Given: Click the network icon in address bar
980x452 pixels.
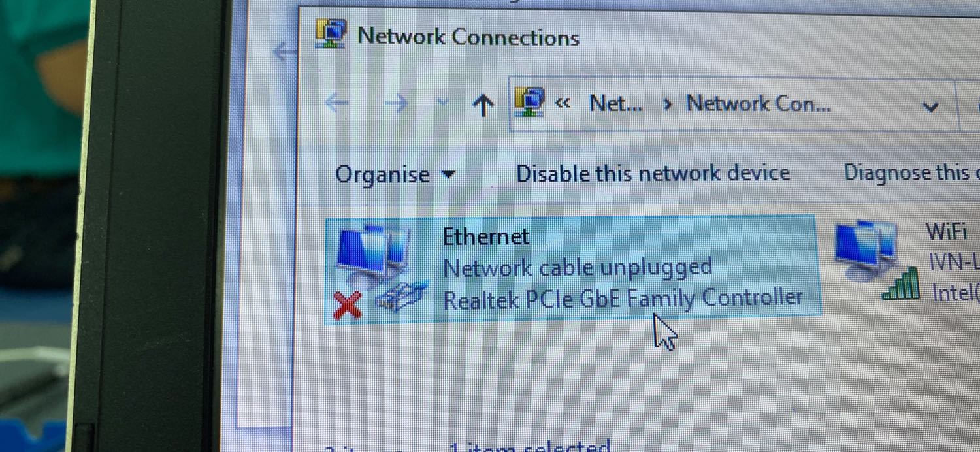Looking at the screenshot, I should click(x=530, y=102).
